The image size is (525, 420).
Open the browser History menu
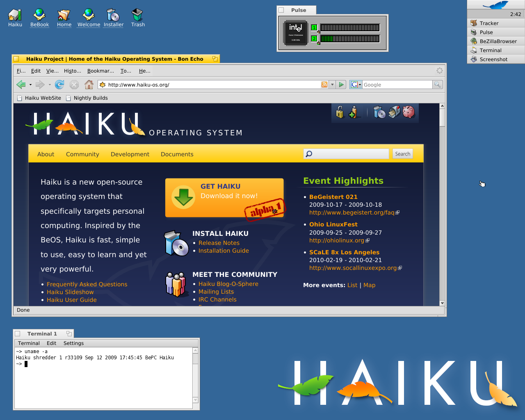coord(73,71)
